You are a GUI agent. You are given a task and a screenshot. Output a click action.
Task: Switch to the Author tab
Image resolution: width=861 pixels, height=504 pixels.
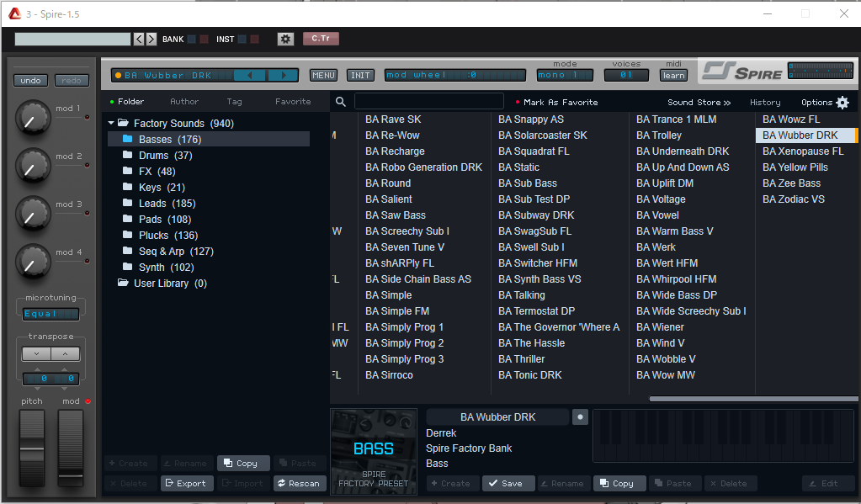[184, 102]
